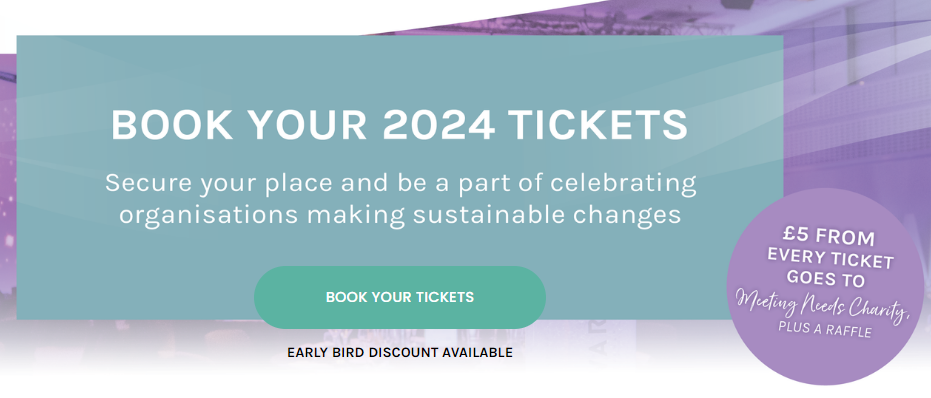Click the Early Bird Discount Available text
This screenshot has height=398, width=931.
[x=400, y=353]
